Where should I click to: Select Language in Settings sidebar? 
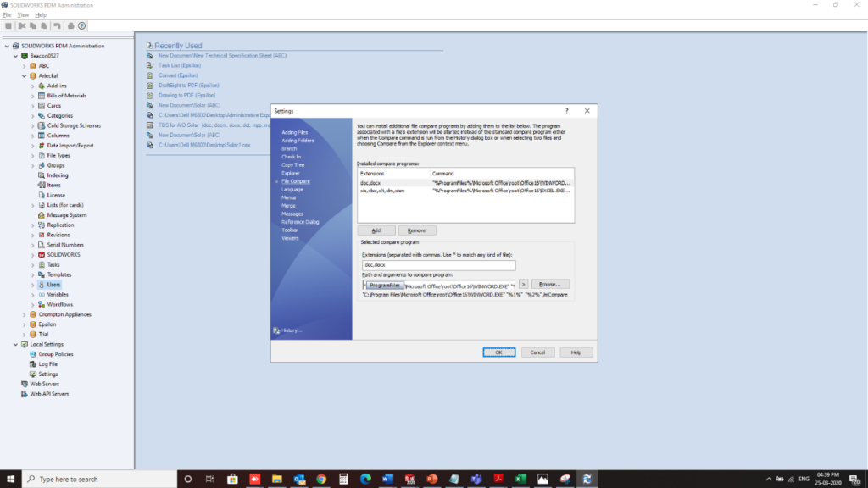pos(292,190)
